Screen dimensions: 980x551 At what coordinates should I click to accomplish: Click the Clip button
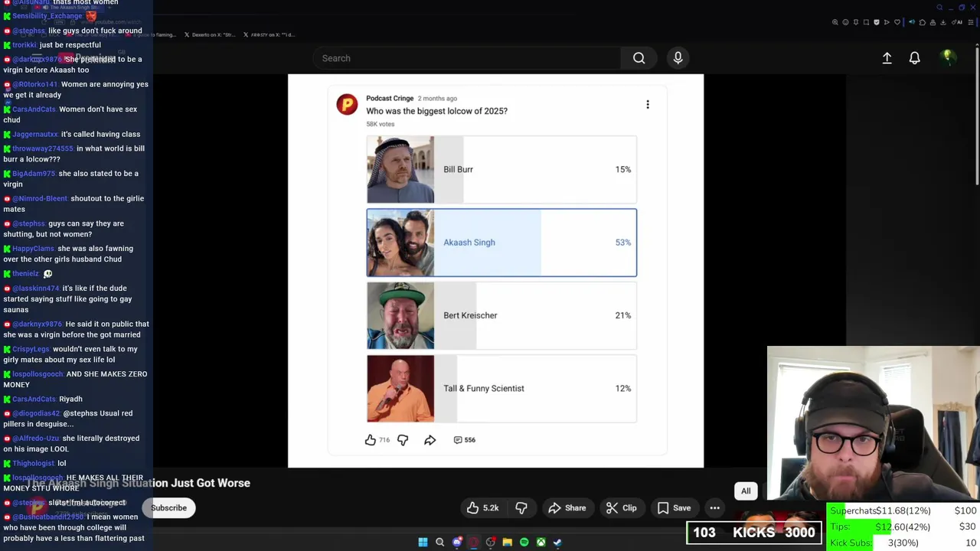point(621,508)
